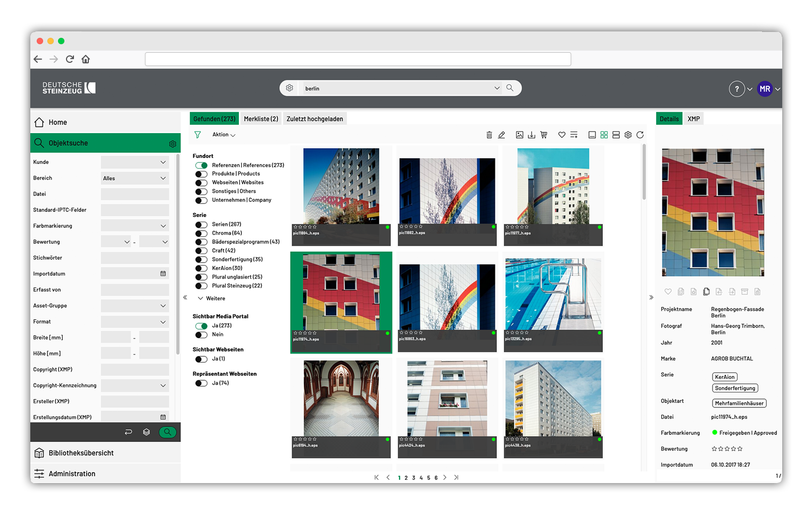This screenshot has width=812, height=523.
Task: Run the search with green magnifier button
Action: [x=168, y=432]
